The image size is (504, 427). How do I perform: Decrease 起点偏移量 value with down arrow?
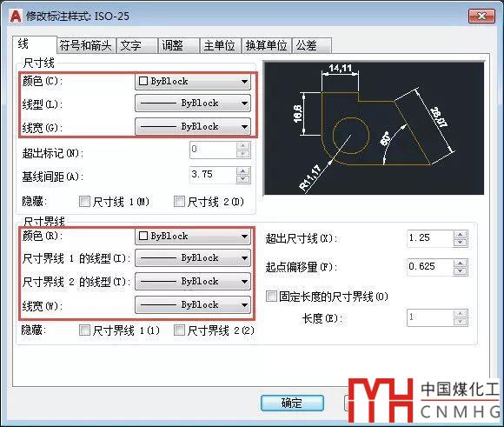(461, 271)
